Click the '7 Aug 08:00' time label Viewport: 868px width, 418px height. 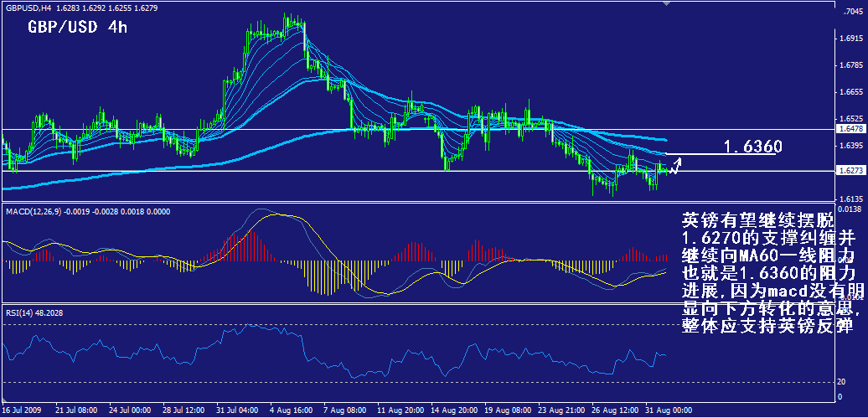[345, 410]
